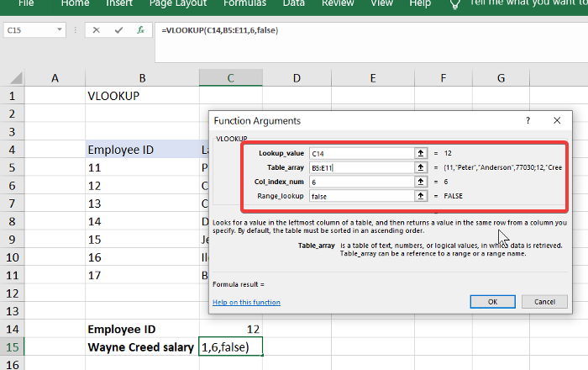Select column E header

pos(373,78)
